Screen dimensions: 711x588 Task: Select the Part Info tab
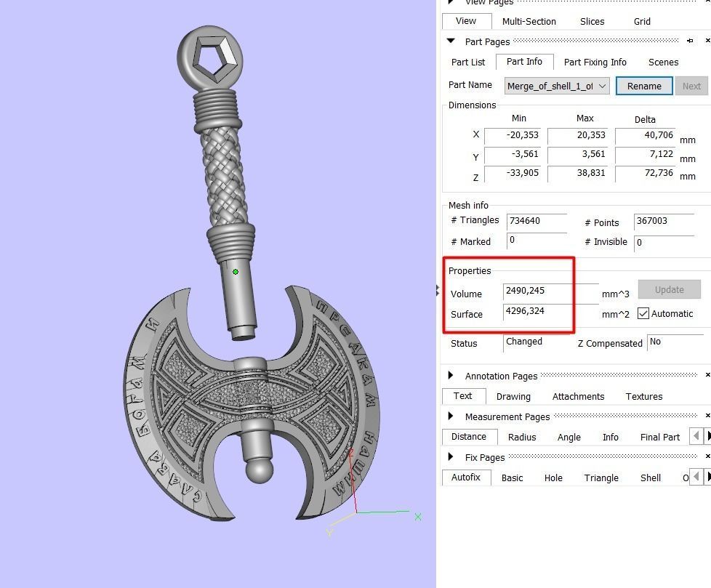(524, 62)
